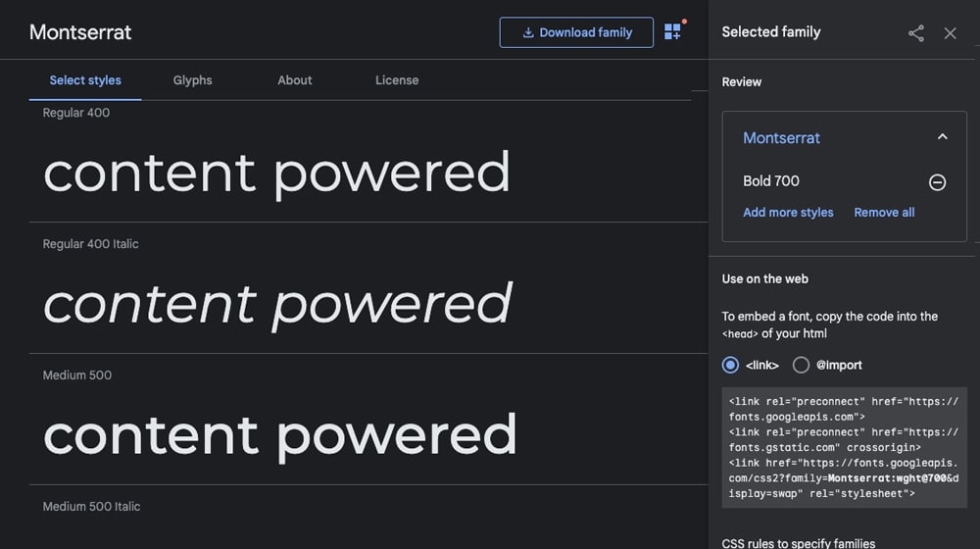Click the CSS rules to specify families heading
Screen dimensions: 980x549
(x=798, y=543)
